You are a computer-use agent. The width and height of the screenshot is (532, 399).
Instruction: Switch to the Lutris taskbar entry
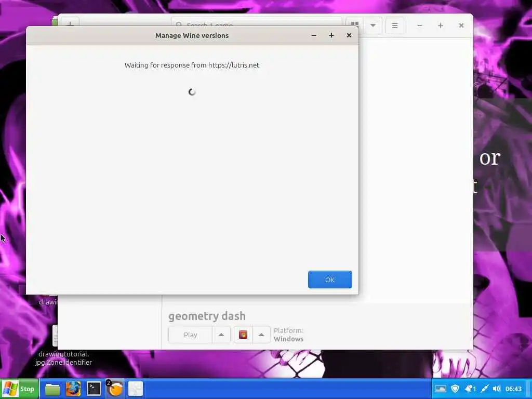pos(115,389)
